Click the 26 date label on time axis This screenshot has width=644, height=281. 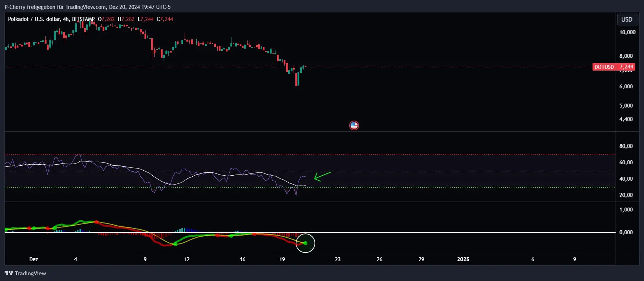380,259
